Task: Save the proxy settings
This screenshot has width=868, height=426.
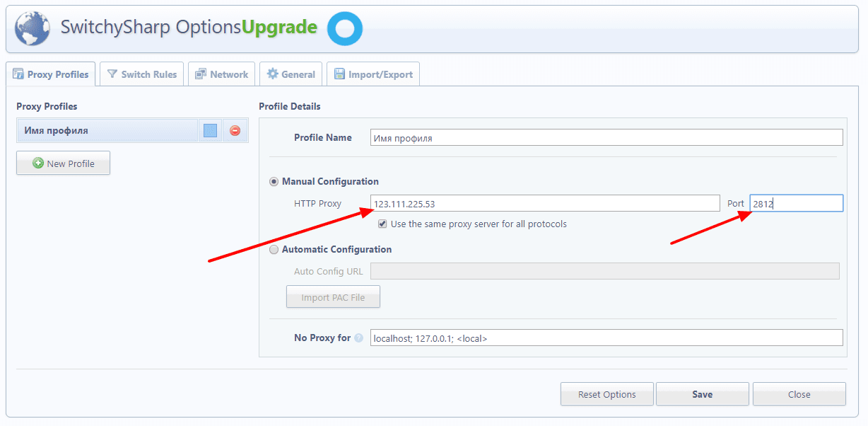Action: (x=703, y=394)
